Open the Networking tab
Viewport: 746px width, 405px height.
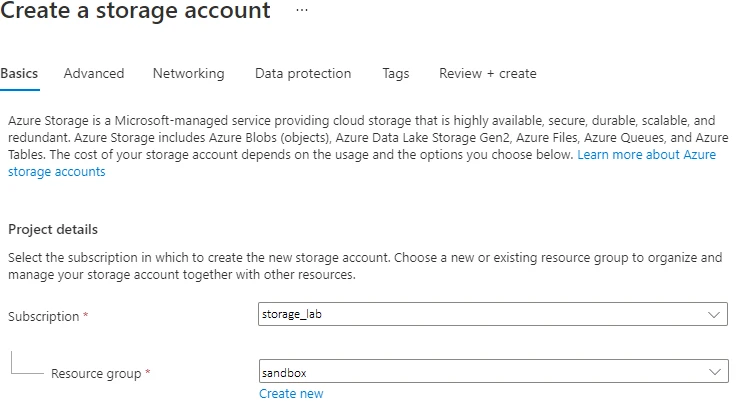click(x=188, y=73)
